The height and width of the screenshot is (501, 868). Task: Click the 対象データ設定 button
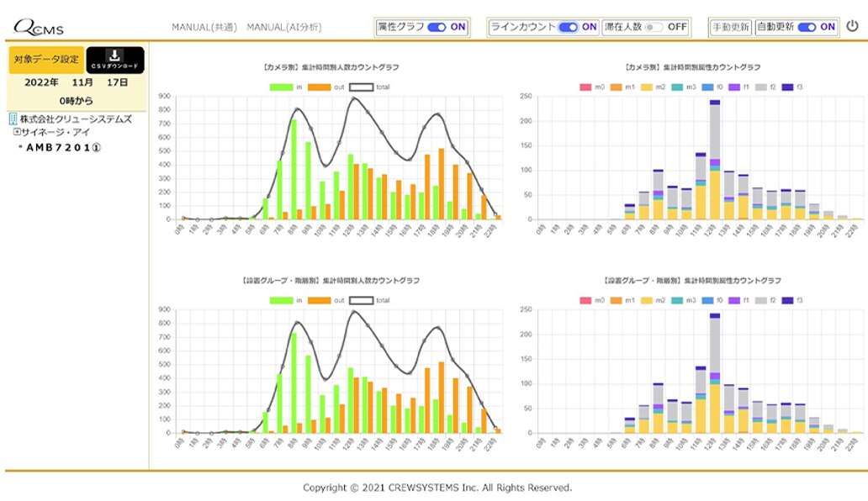click(46, 60)
